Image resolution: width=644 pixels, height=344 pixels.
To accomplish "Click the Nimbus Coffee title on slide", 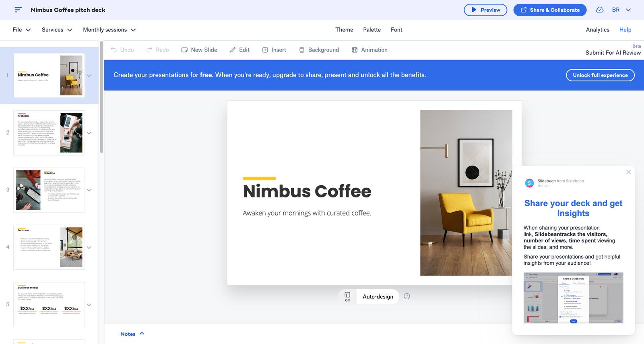I will pos(307,191).
